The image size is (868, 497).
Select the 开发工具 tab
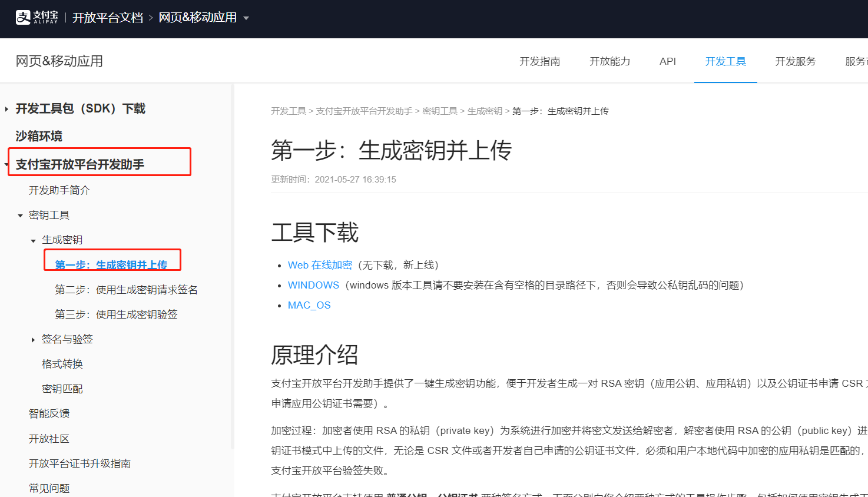tap(725, 61)
